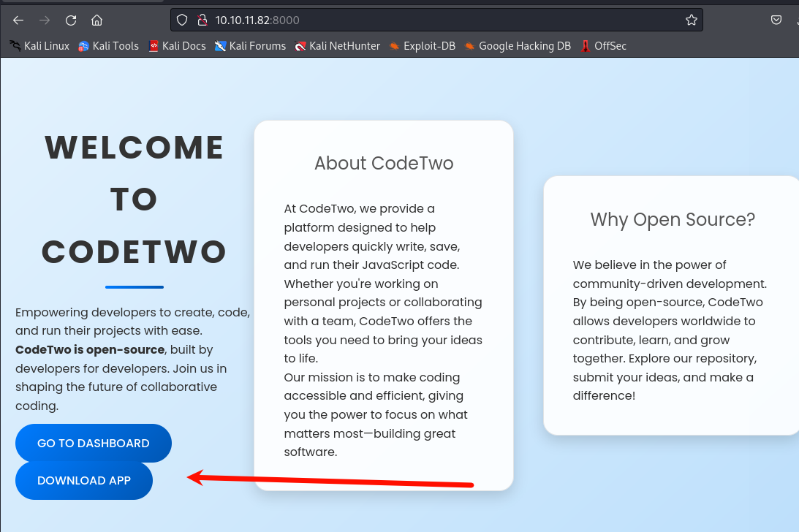Open the Kali NetHunter bookmark
The height and width of the screenshot is (532, 799).
tap(337, 46)
